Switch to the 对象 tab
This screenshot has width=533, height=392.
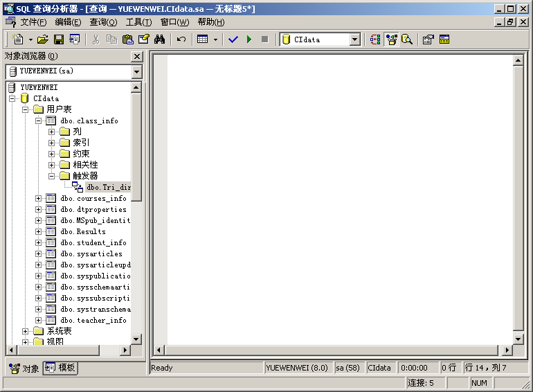coord(24,368)
